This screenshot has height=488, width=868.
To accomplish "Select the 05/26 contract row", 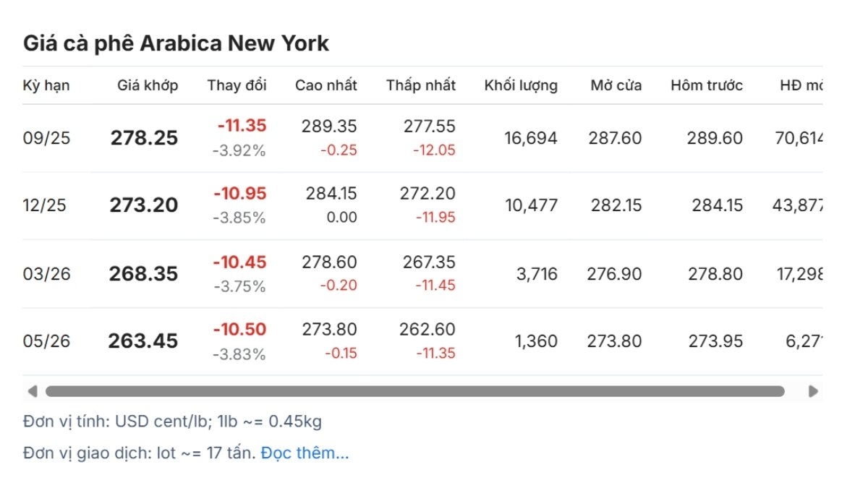I will click(422, 341).
